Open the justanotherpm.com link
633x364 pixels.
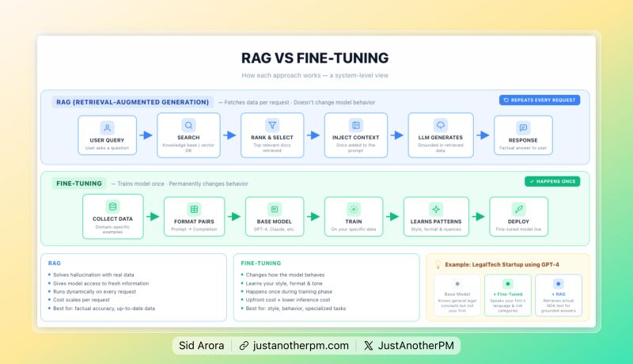coord(301,346)
